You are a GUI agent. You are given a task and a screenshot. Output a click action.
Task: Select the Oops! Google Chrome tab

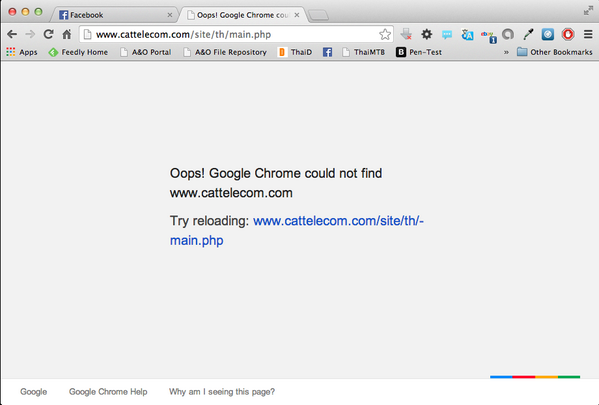coord(243,15)
